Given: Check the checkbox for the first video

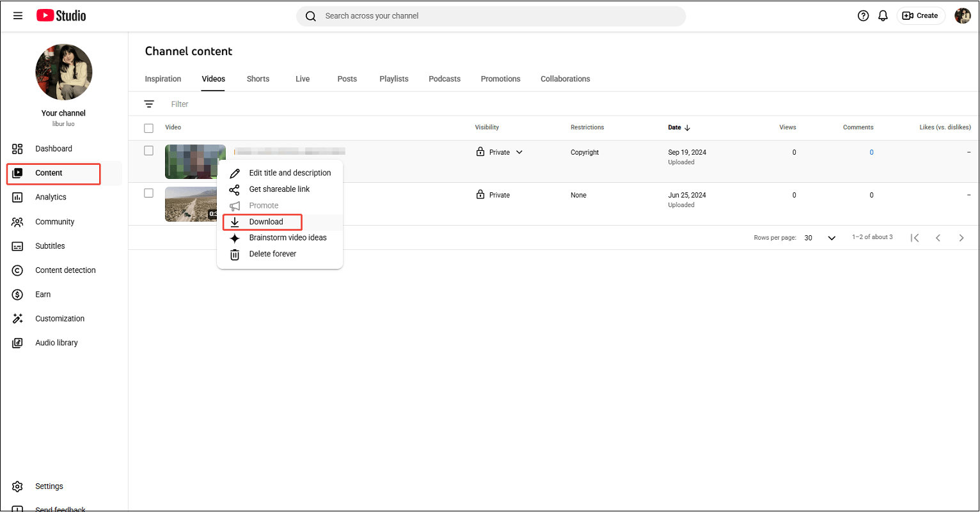Looking at the screenshot, I should 148,150.
